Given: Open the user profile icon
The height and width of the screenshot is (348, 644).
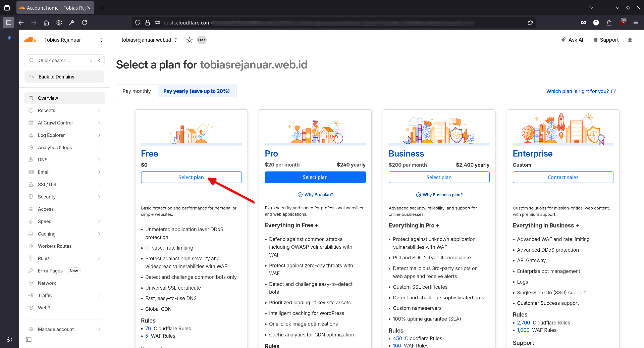Looking at the screenshot, I should 630,40.
